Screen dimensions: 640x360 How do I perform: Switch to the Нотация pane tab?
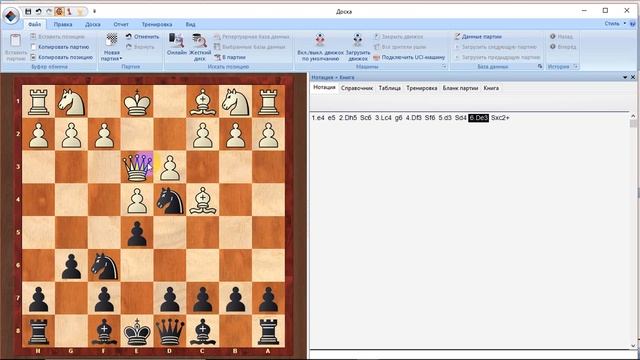(x=324, y=88)
